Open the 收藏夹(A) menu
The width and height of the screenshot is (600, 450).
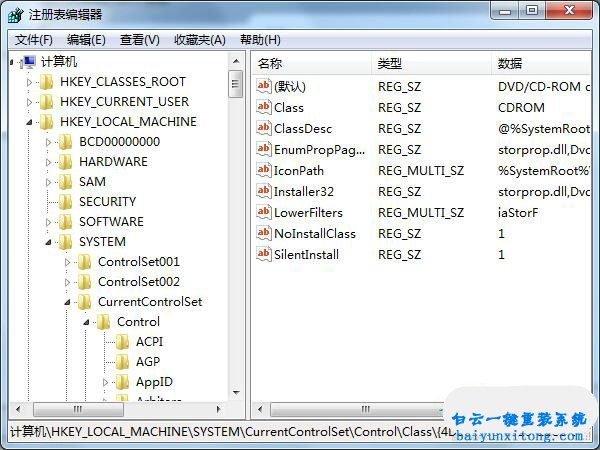tap(199, 40)
